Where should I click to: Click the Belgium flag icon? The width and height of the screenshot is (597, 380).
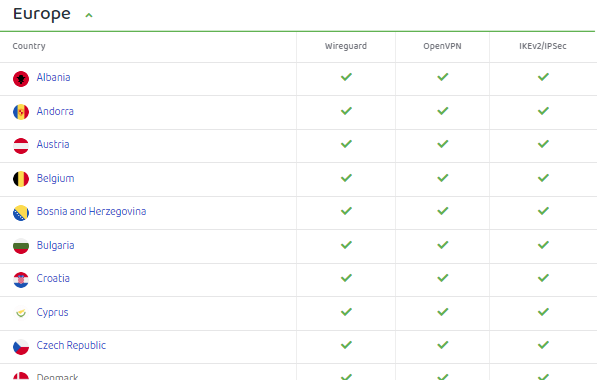21,179
